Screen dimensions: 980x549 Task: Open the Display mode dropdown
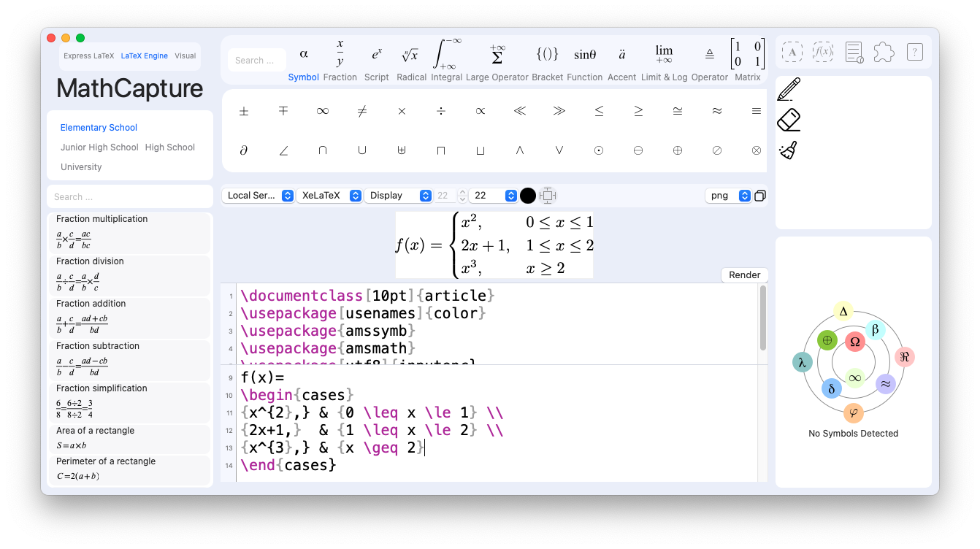(x=399, y=195)
